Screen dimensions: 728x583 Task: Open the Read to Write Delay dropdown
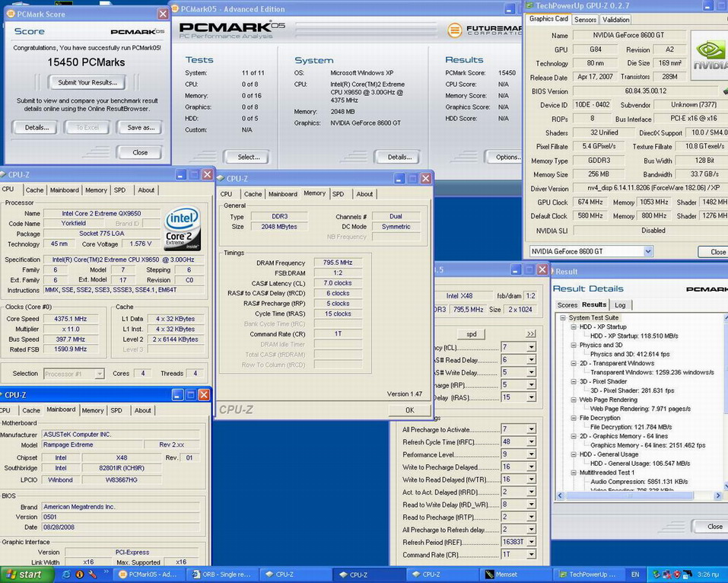tap(531, 505)
